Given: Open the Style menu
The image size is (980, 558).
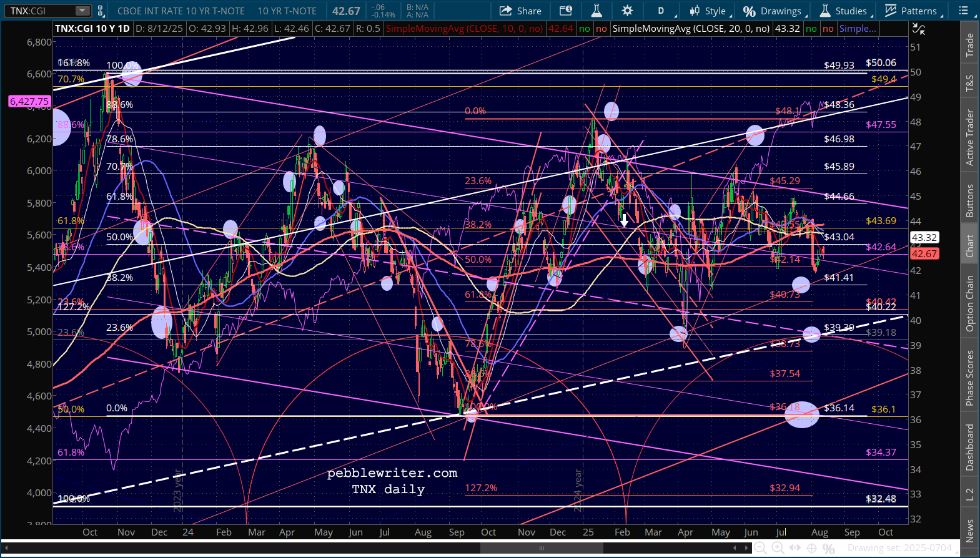Looking at the screenshot, I should pos(708,11).
